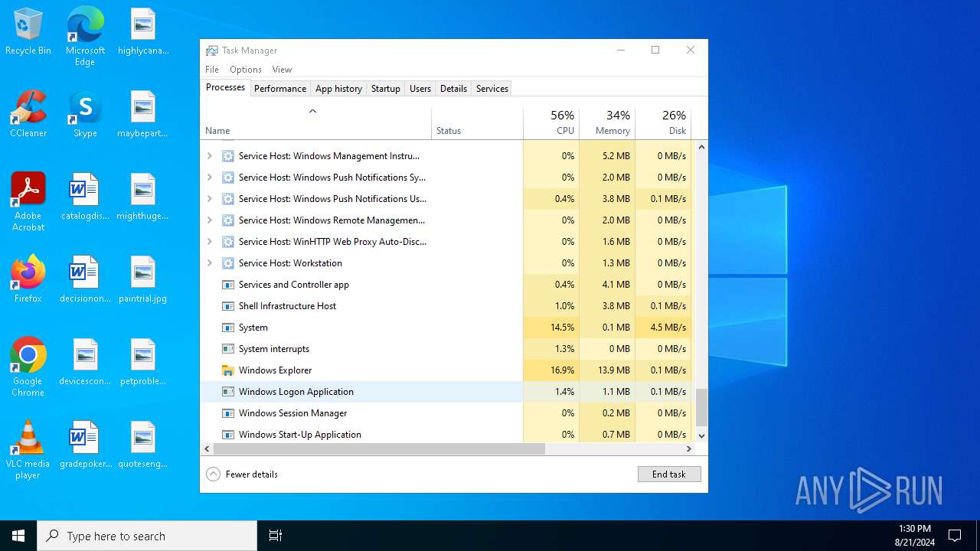Click the scroll-down arrow of process list
Screen dimensions: 980x551
pyautogui.click(x=701, y=436)
